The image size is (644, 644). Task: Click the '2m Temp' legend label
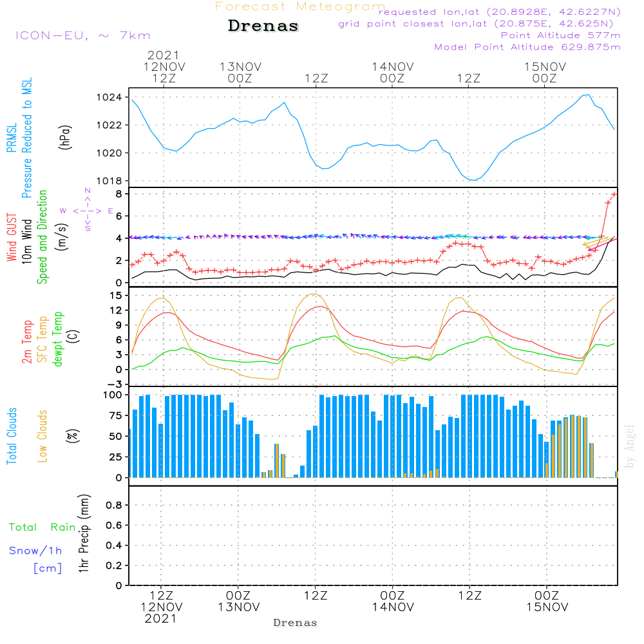coord(26,342)
